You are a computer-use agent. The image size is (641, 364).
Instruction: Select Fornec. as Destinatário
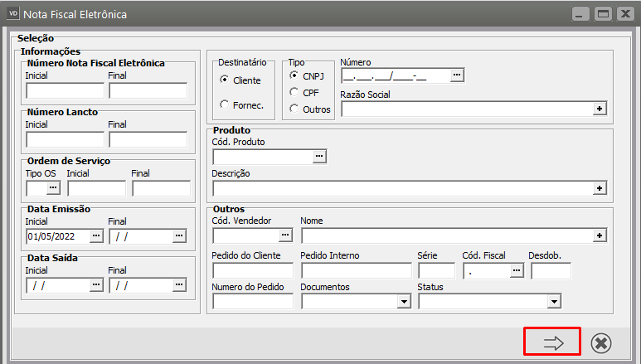point(225,105)
